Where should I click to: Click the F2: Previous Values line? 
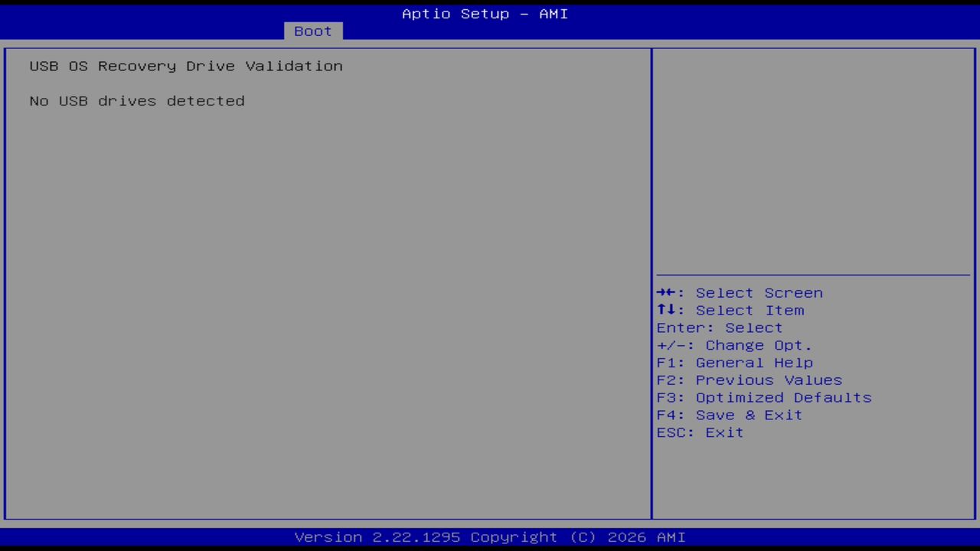coord(750,380)
